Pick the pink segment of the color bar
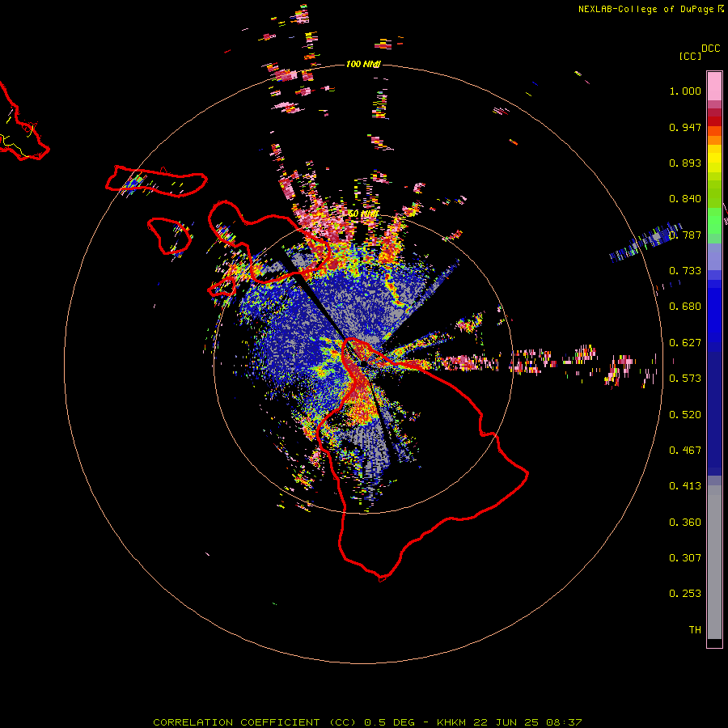 714,87
